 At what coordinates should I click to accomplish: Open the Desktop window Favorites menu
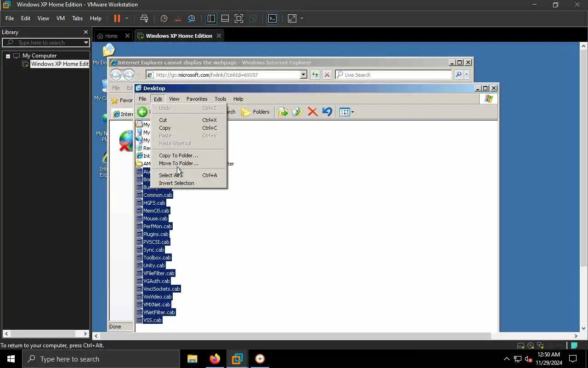[x=197, y=99]
